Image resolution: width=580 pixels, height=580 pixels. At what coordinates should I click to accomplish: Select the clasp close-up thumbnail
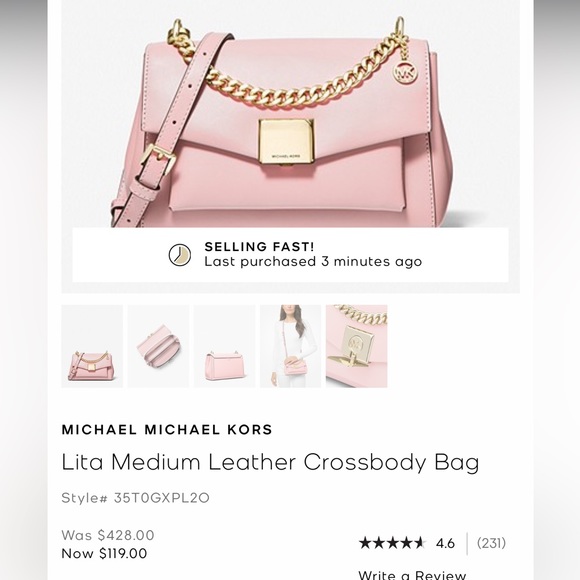point(357,346)
